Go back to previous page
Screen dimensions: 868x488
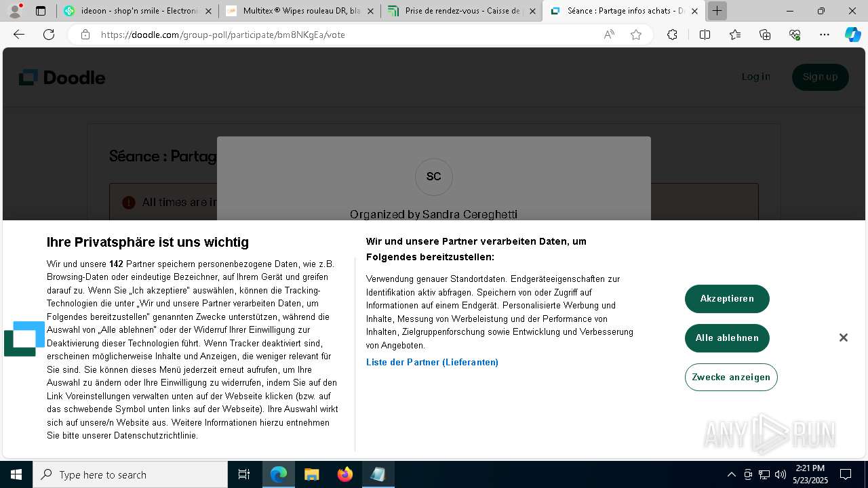(x=19, y=35)
